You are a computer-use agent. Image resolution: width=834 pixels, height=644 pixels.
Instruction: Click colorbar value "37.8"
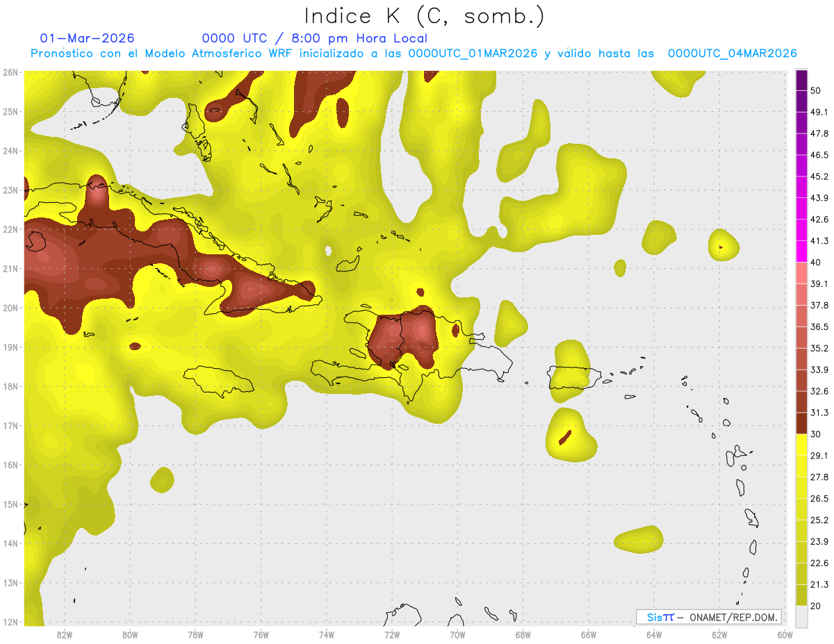click(819, 305)
